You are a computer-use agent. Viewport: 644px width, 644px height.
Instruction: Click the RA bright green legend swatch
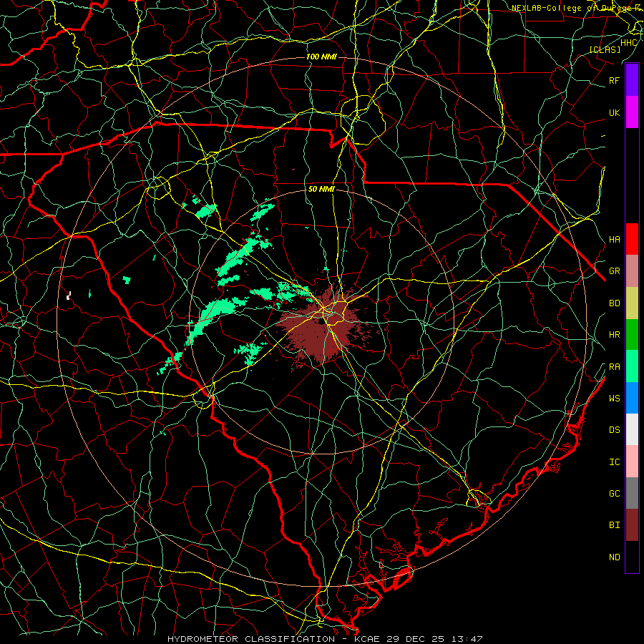[x=632, y=366]
